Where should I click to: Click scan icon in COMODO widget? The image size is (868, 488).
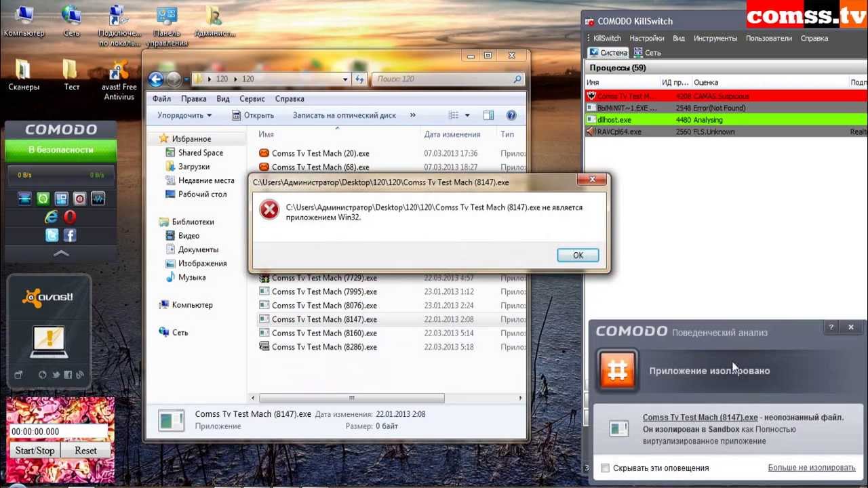tap(24, 199)
